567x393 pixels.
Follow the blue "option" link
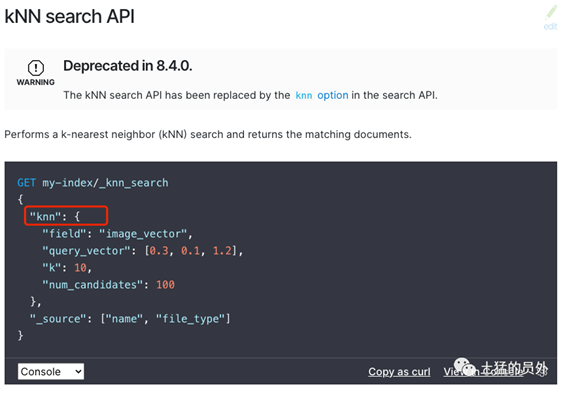tap(333, 95)
